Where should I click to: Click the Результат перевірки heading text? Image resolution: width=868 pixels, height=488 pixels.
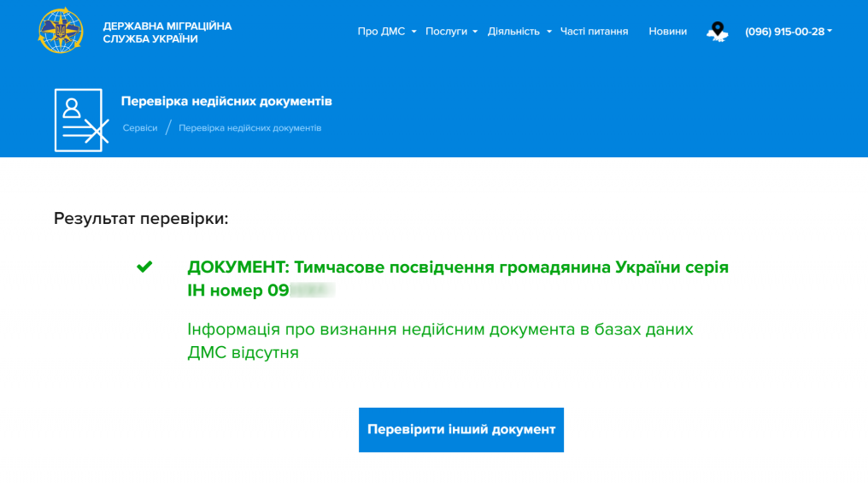(141, 218)
